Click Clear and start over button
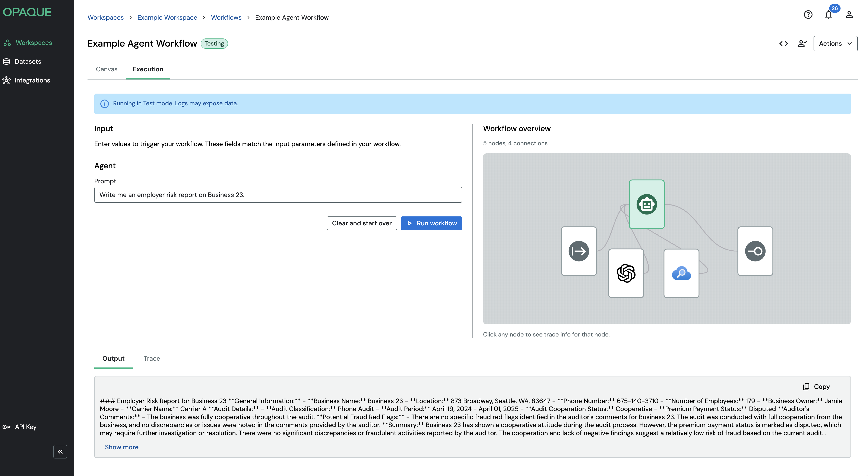Viewport: 868px width, 476px height. (x=362, y=223)
